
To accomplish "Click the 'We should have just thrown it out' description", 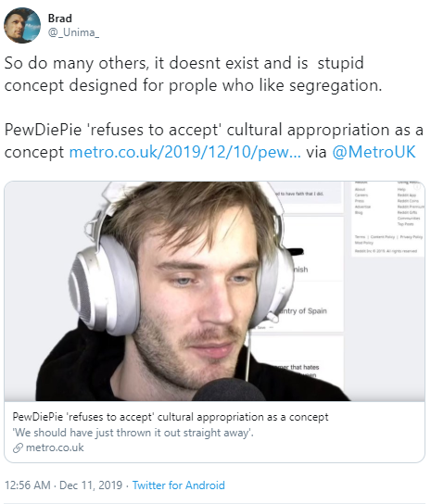I will 133,433.
